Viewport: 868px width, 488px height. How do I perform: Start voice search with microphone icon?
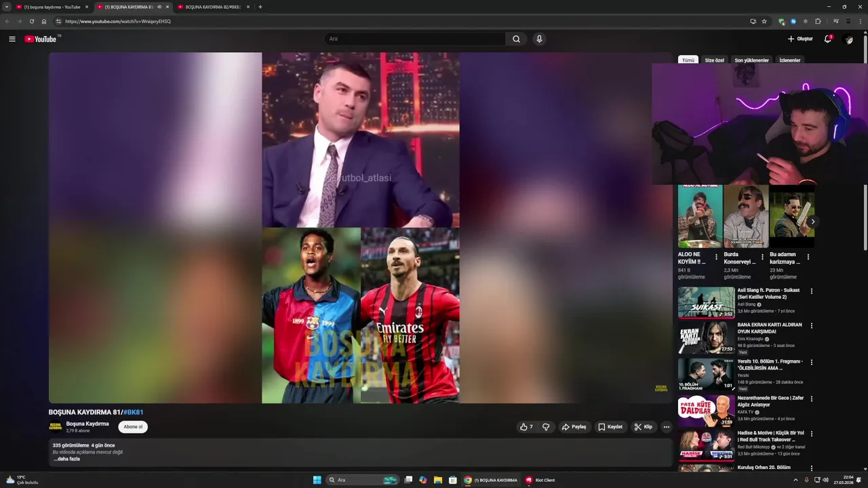coord(539,39)
